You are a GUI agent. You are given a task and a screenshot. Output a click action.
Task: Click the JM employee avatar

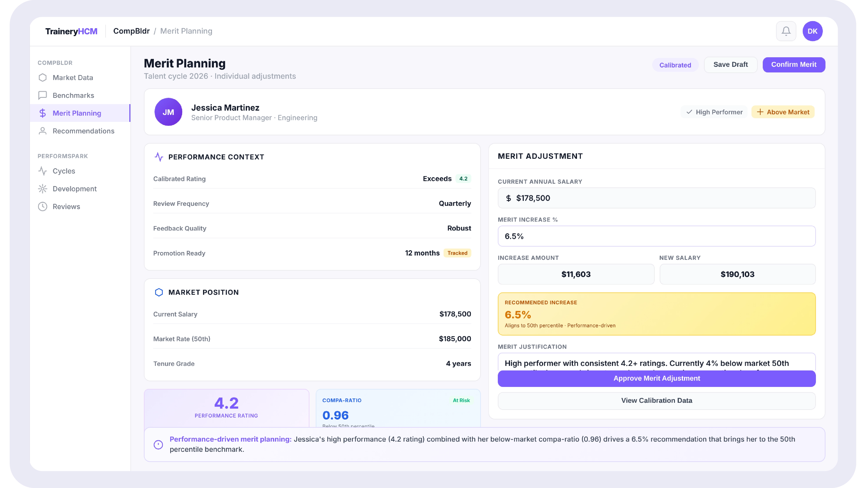tap(168, 112)
